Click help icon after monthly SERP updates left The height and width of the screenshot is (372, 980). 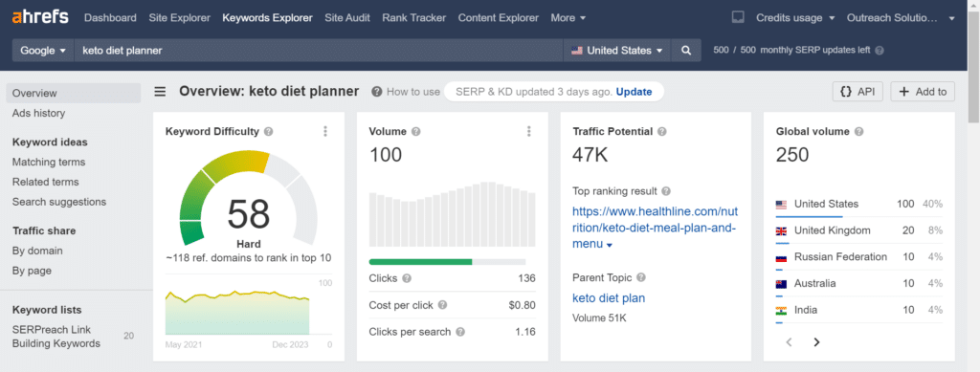point(880,51)
